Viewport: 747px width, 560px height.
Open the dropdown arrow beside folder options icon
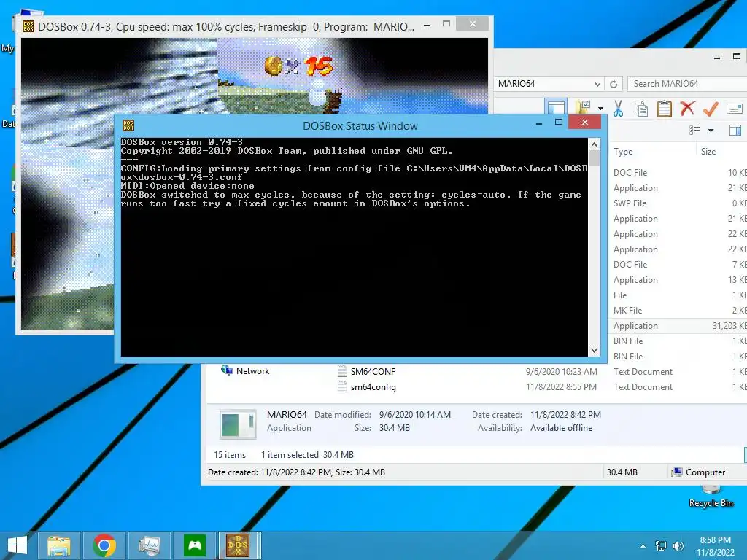pos(600,109)
